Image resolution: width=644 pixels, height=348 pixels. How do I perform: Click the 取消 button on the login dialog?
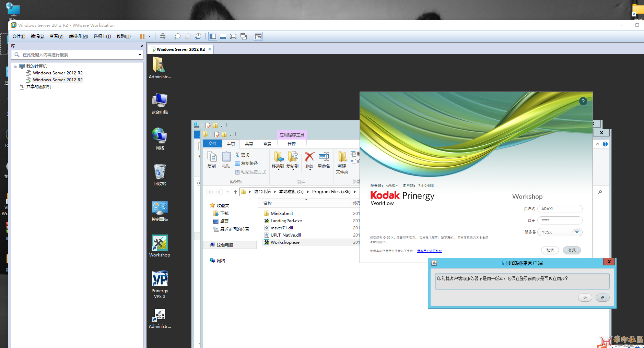[550, 250]
